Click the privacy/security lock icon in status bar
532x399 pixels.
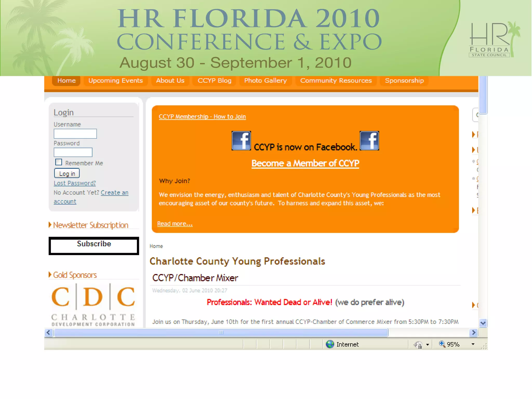pos(418,345)
